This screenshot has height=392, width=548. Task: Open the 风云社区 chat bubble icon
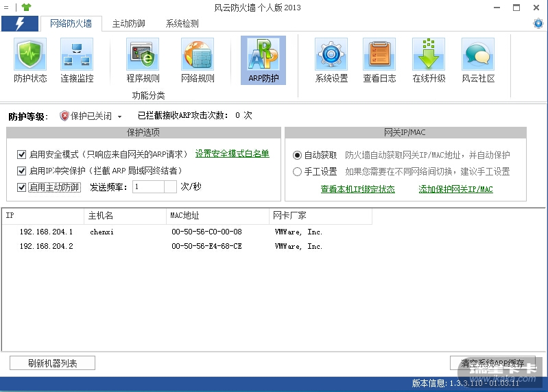pos(478,55)
